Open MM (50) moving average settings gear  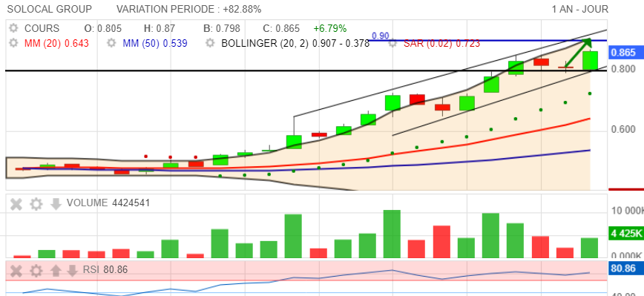click(111, 43)
